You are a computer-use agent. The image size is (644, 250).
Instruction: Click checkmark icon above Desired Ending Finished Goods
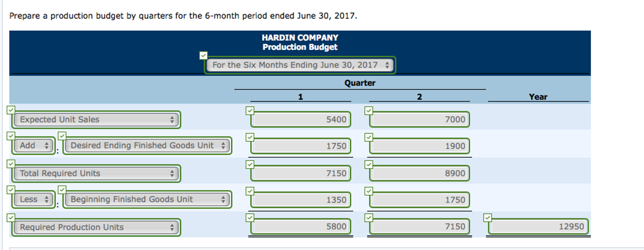pyautogui.click(x=62, y=136)
